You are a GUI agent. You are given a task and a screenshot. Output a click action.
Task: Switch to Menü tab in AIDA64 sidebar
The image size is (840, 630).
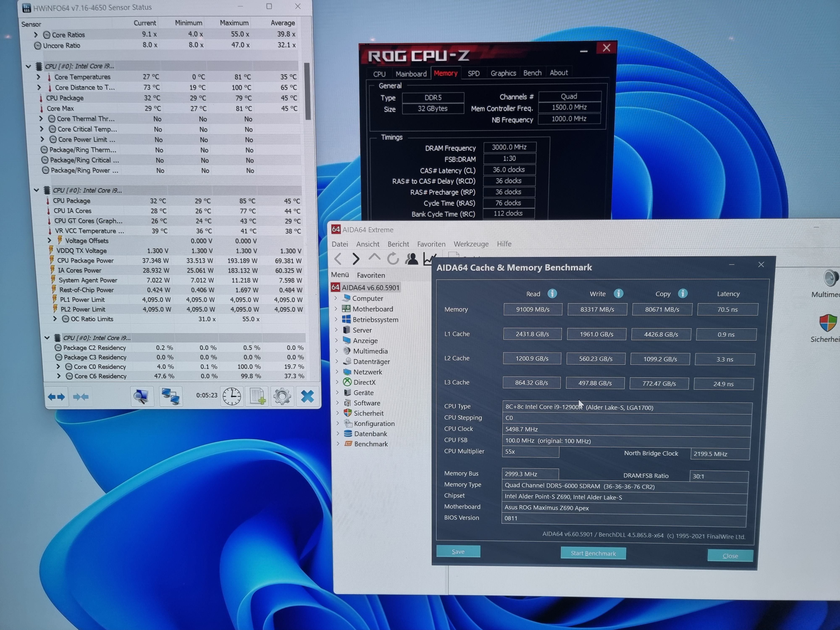340,274
